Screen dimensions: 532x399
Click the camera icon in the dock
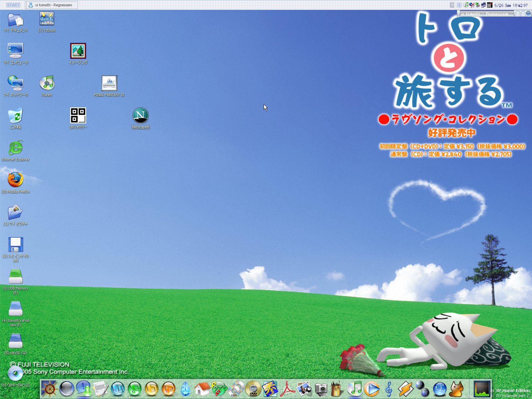point(321,389)
